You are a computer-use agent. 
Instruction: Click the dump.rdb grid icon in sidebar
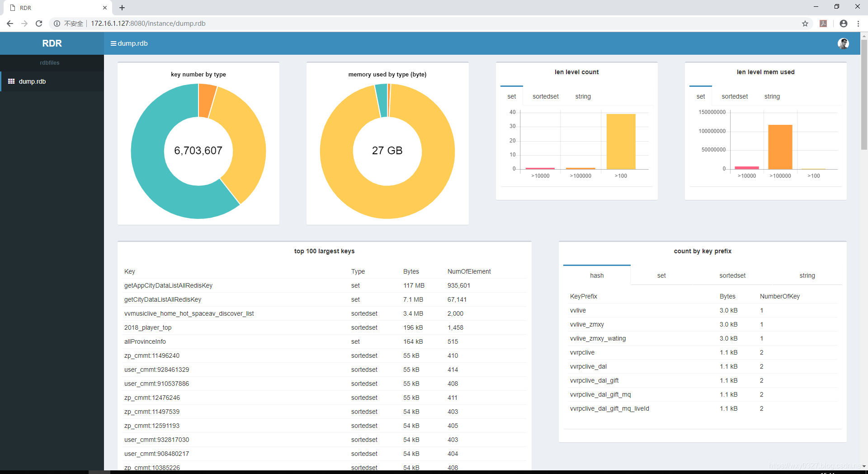pos(11,81)
